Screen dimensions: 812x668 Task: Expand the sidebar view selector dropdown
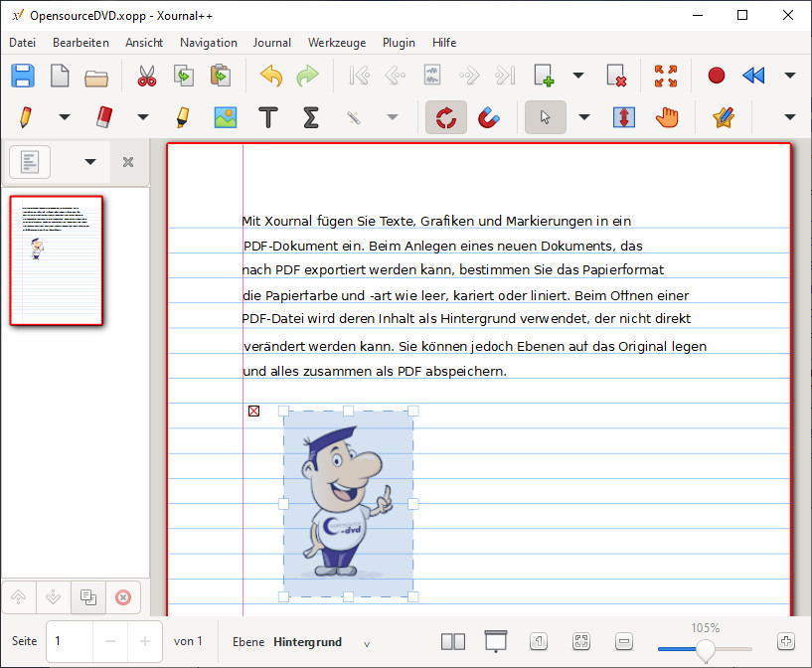click(90, 162)
